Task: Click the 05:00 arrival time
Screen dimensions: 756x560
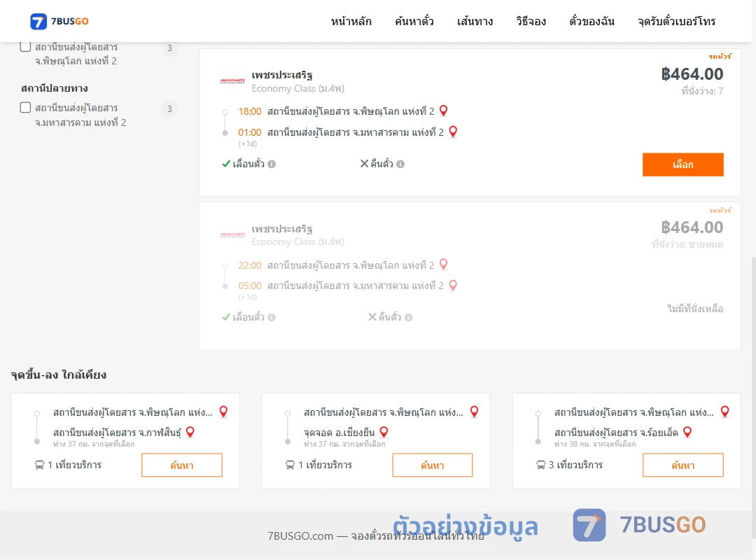Action: point(250,286)
